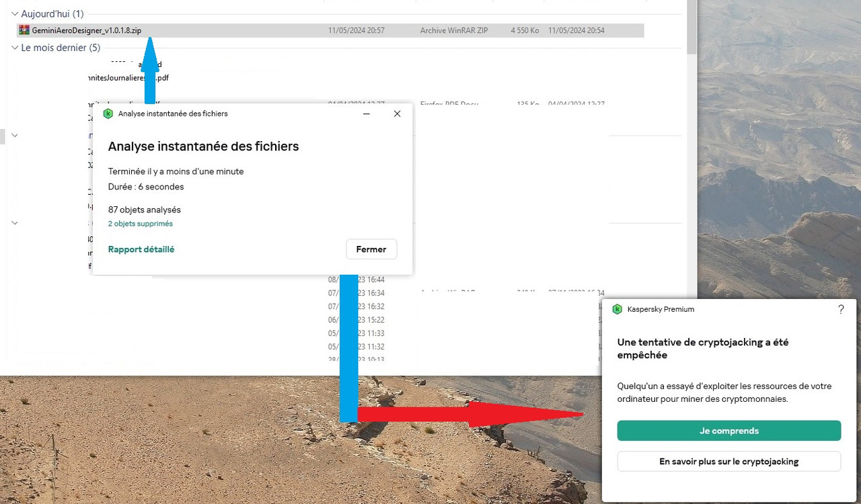Viewport: 861px width, 504px height.
Task: Click the Kaspersky logo in the scan dialog header
Action: [x=108, y=114]
